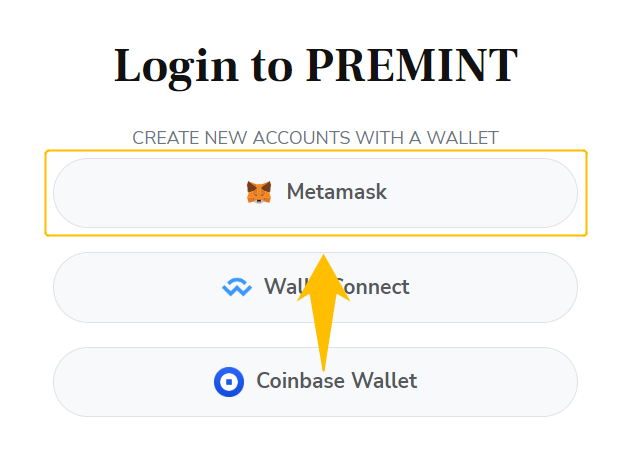Click the Coinbase Wallet blue circle icon
This screenshot has width=640, height=450.
click(229, 382)
